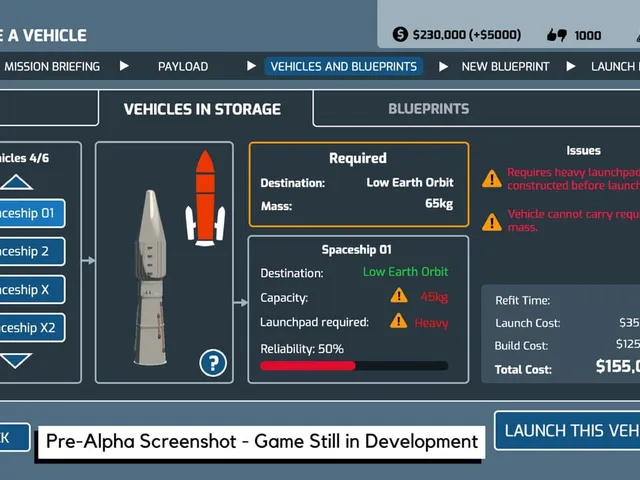
Task: Click the grey rocket model preview
Action: [x=150, y=278]
